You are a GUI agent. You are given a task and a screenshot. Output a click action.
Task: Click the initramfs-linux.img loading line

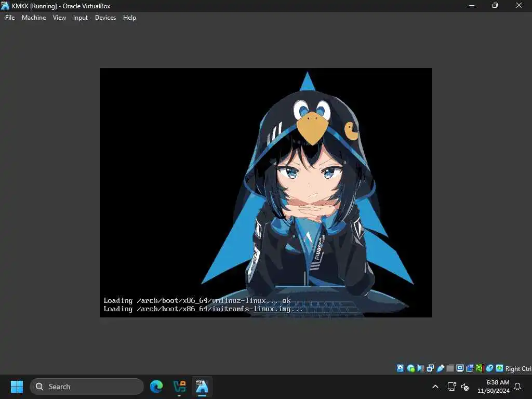pyautogui.click(x=203, y=309)
